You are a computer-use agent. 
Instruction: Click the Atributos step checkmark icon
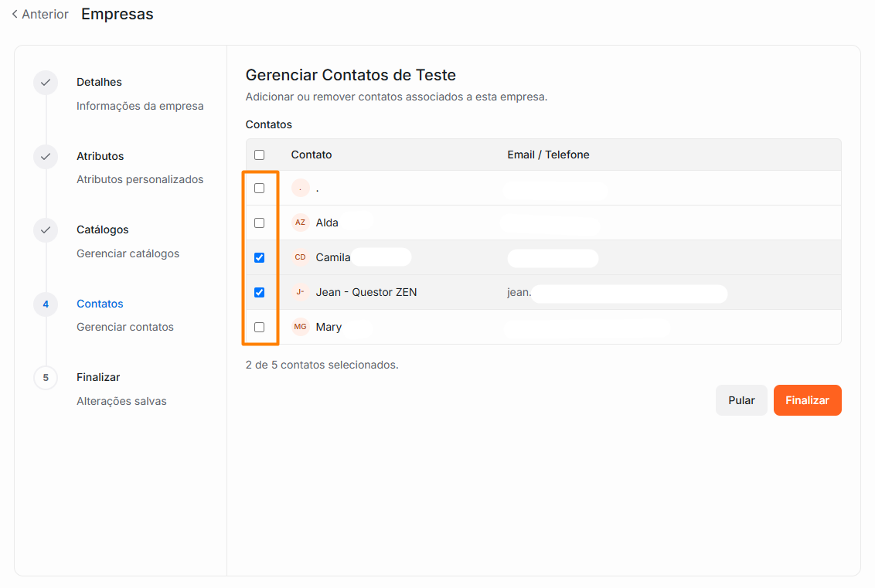click(x=46, y=157)
